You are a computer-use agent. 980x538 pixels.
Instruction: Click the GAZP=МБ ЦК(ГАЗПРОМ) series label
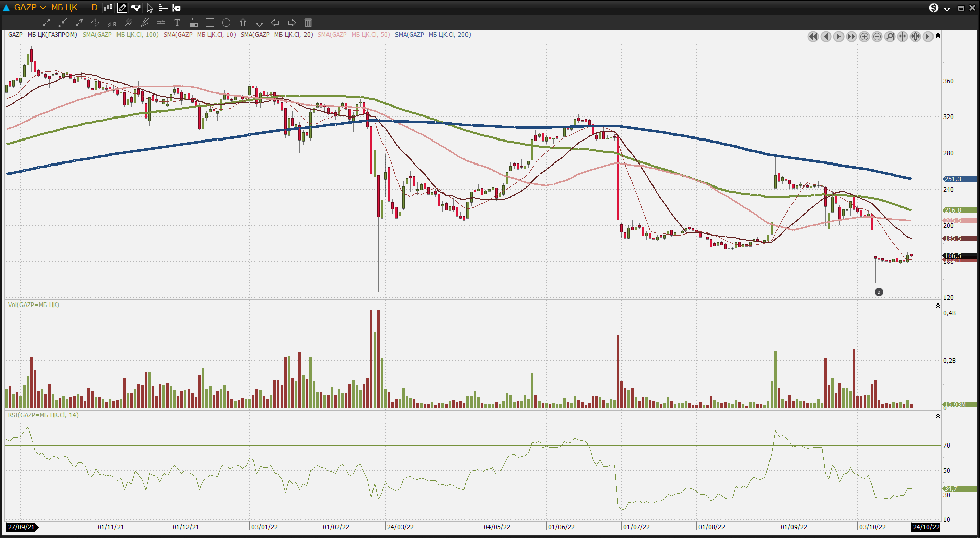[42, 35]
